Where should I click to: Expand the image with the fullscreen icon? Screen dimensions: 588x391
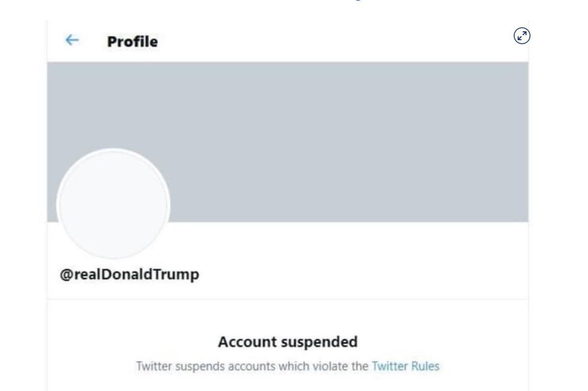coord(523,36)
